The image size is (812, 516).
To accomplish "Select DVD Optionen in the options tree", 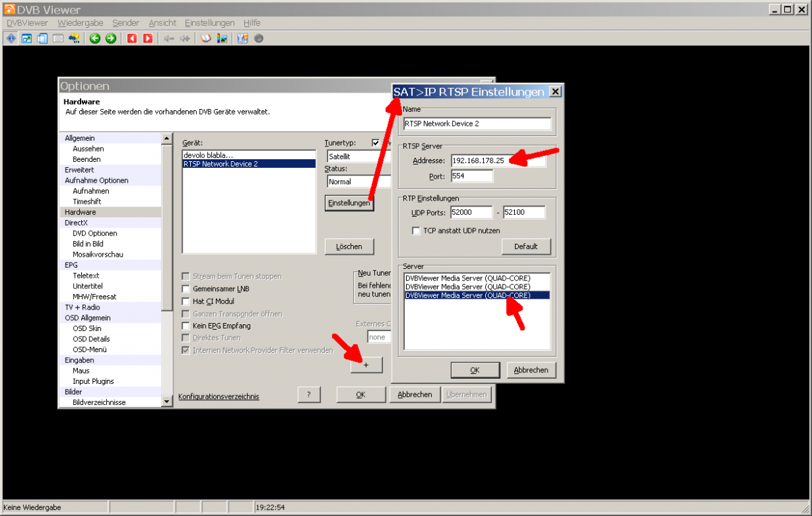I will [x=95, y=233].
